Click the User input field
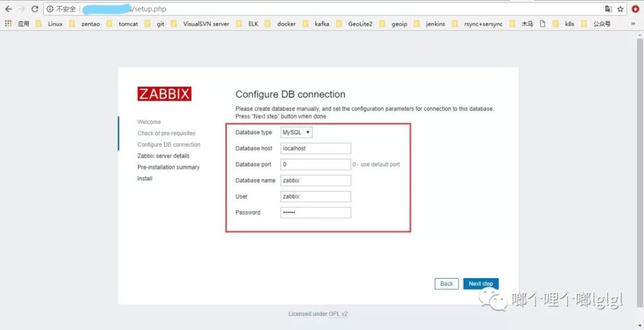The image size is (644, 330). 315,196
